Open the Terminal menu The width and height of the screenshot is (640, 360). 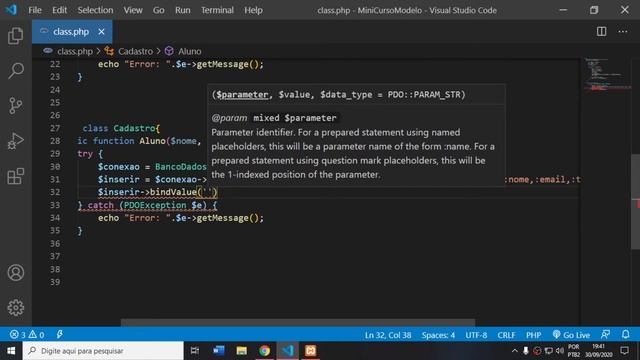click(217, 10)
